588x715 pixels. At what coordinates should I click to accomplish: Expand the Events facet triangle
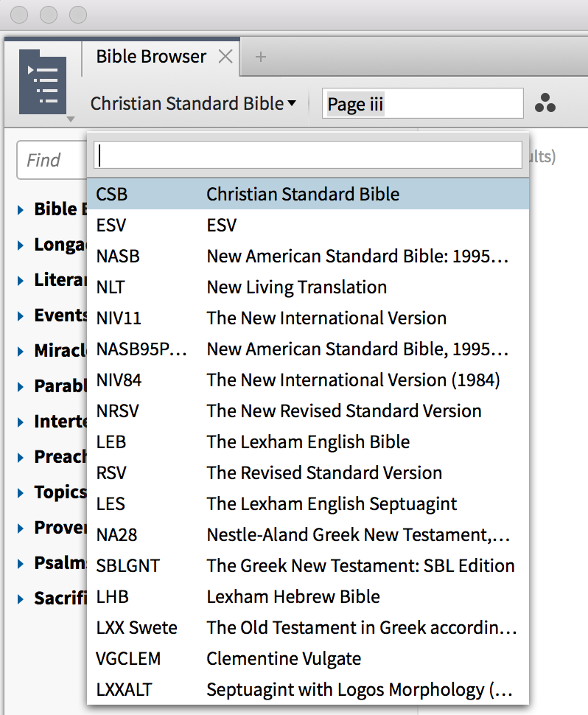click(x=21, y=316)
